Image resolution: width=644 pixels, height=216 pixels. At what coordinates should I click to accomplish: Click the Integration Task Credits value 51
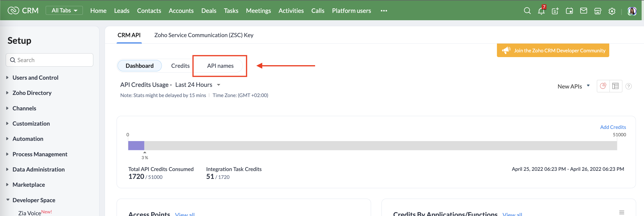pos(210,177)
